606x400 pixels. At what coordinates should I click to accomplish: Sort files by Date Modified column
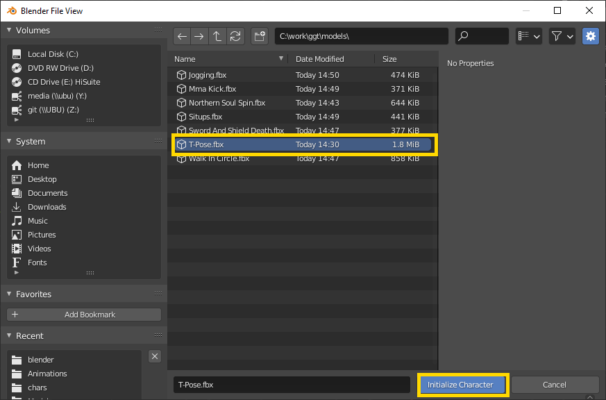pyautogui.click(x=332, y=59)
